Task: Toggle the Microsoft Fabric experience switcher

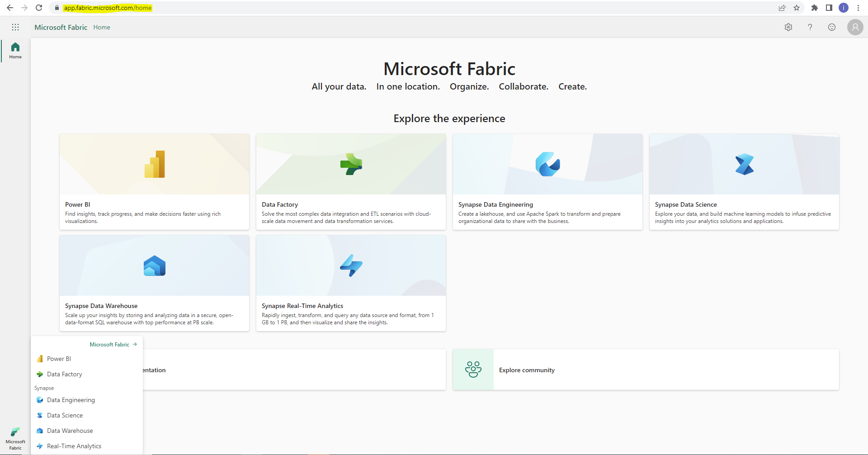Action: (15, 439)
